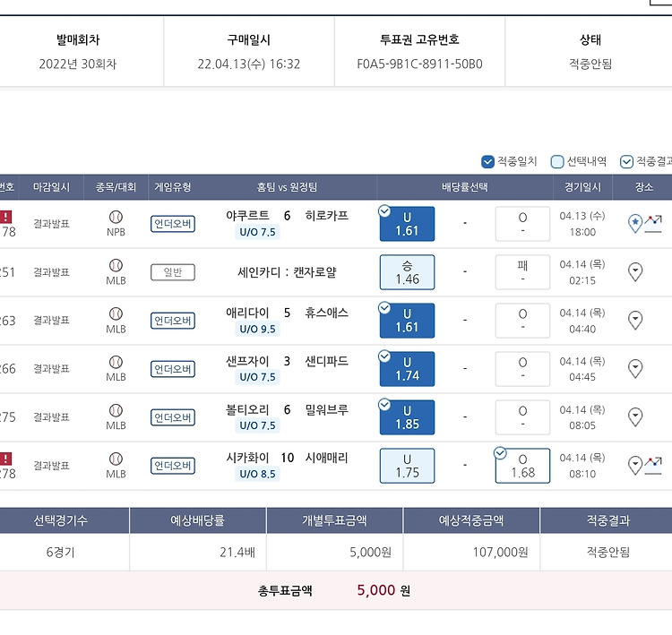The width and height of the screenshot is (672, 635).
Task: Select U 1.85 odds for 볼티오리 game
Action: coord(407,417)
